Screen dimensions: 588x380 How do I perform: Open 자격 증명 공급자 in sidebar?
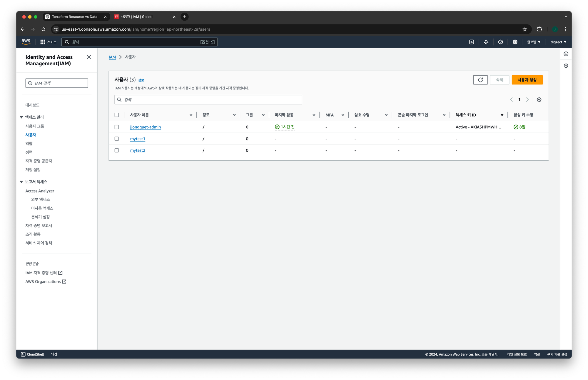(x=39, y=161)
